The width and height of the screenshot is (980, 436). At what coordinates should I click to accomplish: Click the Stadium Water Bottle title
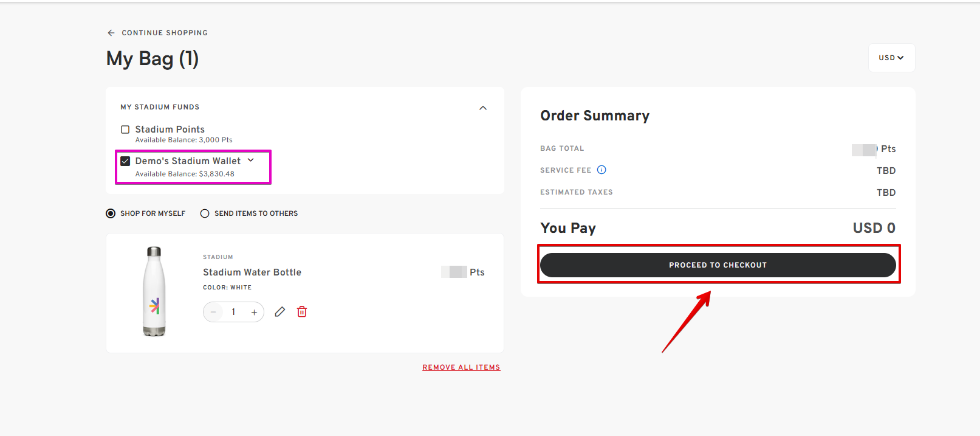click(252, 272)
